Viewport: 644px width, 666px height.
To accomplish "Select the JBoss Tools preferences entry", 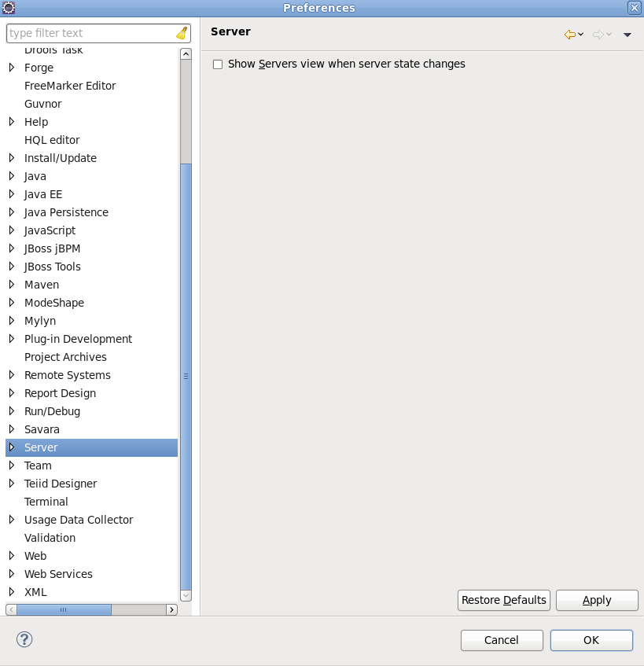I will click(52, 267).
